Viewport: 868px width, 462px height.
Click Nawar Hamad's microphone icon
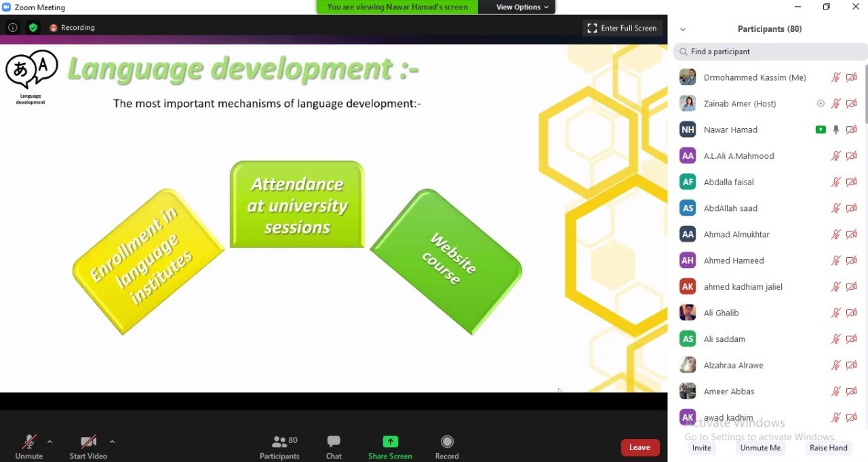[836, 130]
